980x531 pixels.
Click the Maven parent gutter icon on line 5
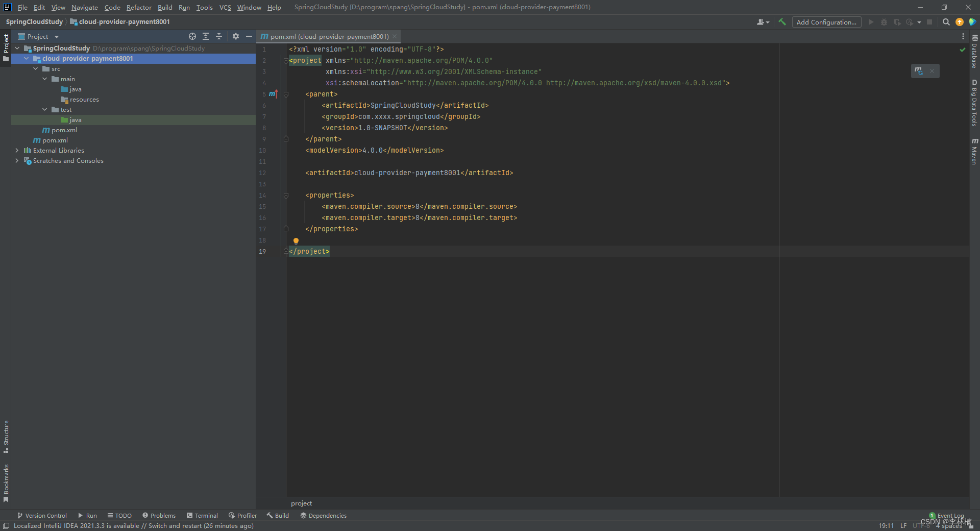[x=273, y=94]
